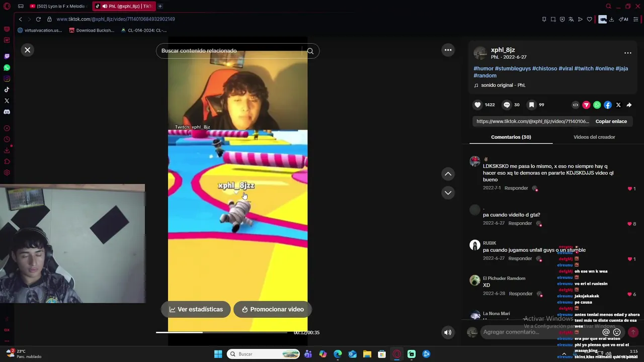Share the video via WhatsApp icon
The width and height of the screenshot is (644, 362).
(x=597, y=105)
